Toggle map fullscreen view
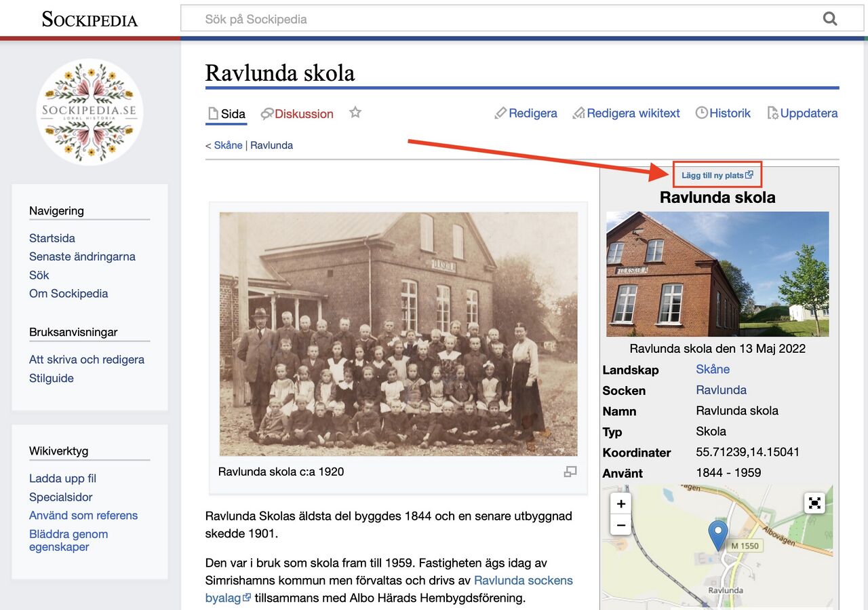This screenshot has height=610, width=868. pyautogui.click(x=814, y=503)
